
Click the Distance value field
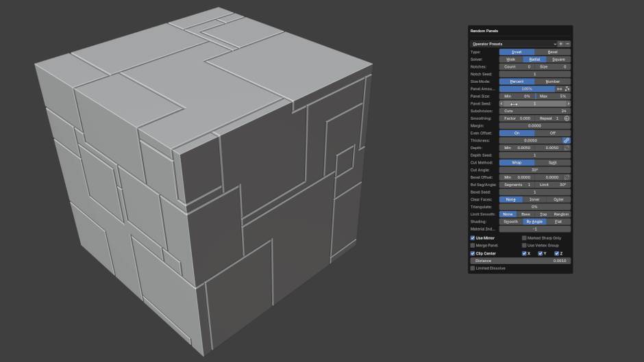click(520, 261)
